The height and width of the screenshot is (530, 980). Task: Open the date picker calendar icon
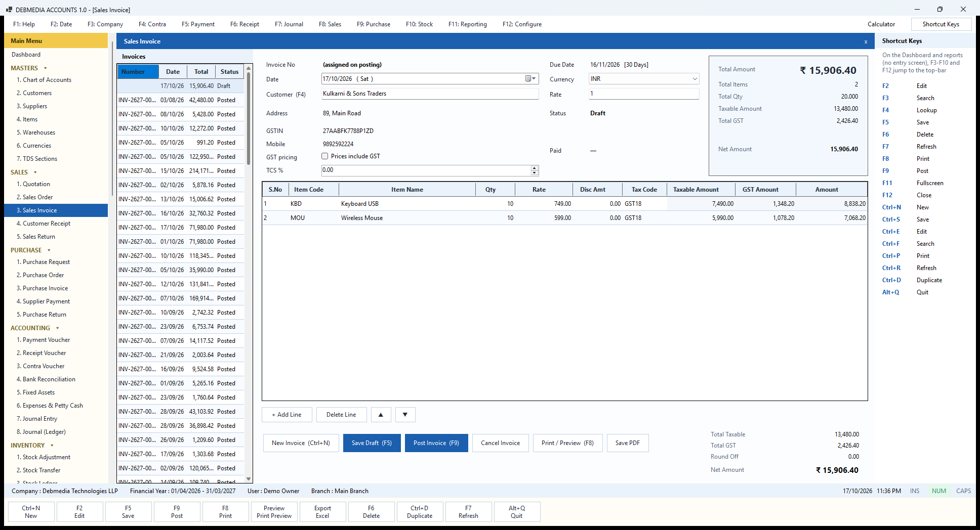(530, 79)
